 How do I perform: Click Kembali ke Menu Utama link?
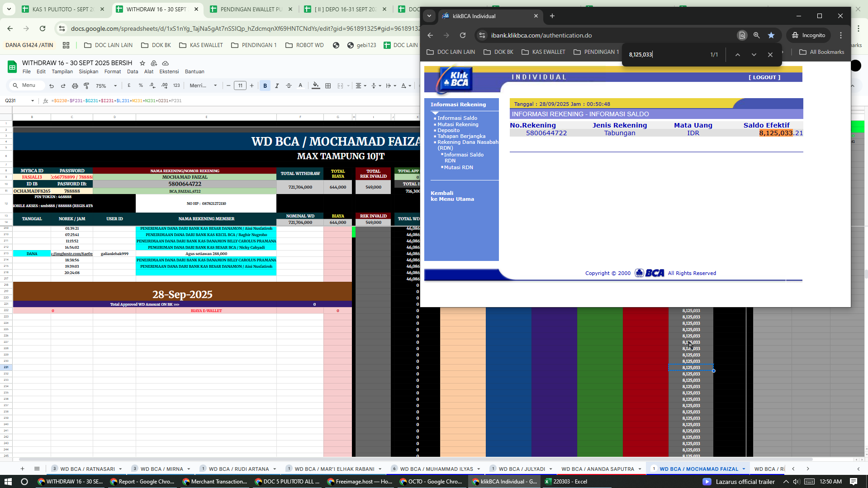point(452,196)
